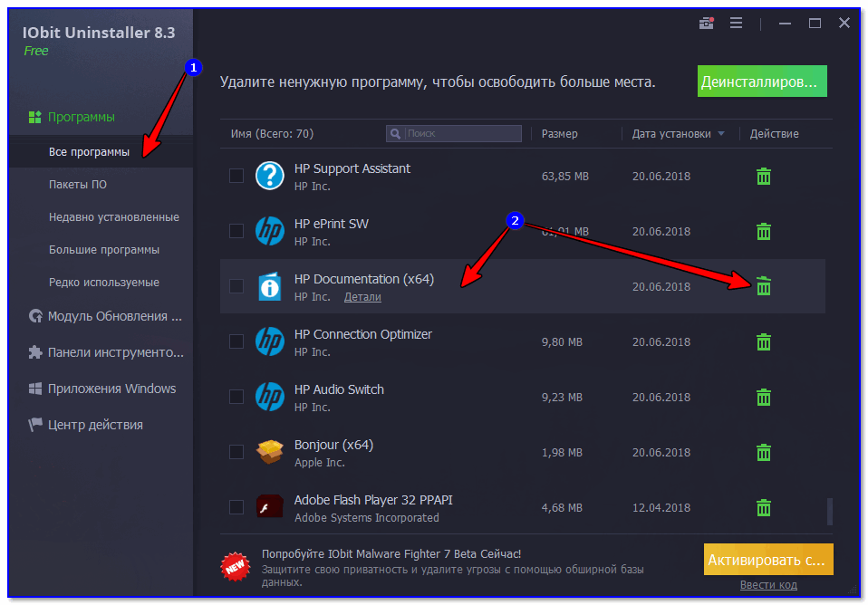Viewport: 868px width, 605px height.
Task: Sort by Имя column header
Action: click(x=272, y=133)
